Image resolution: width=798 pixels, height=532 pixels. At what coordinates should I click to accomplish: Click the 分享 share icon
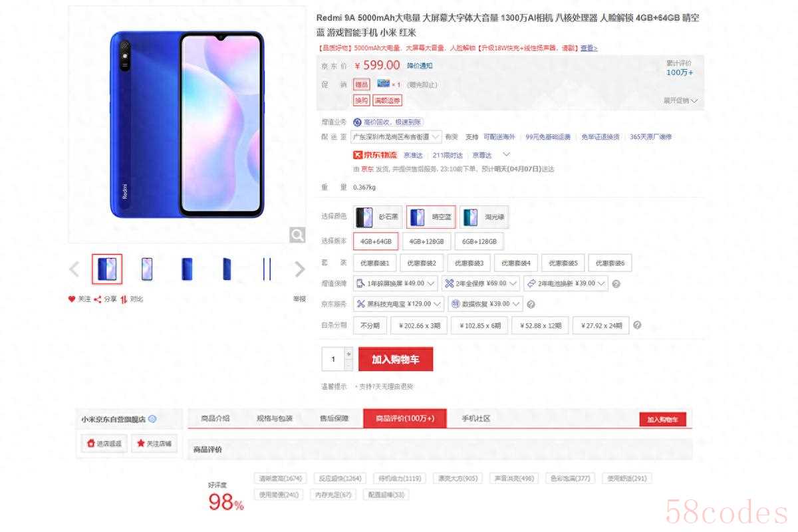point(98,299)
